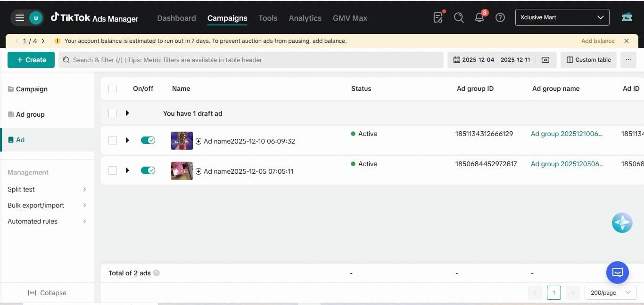Open the notifications bell icon
This screenshot has height=305, width=644.
(479, 18)
